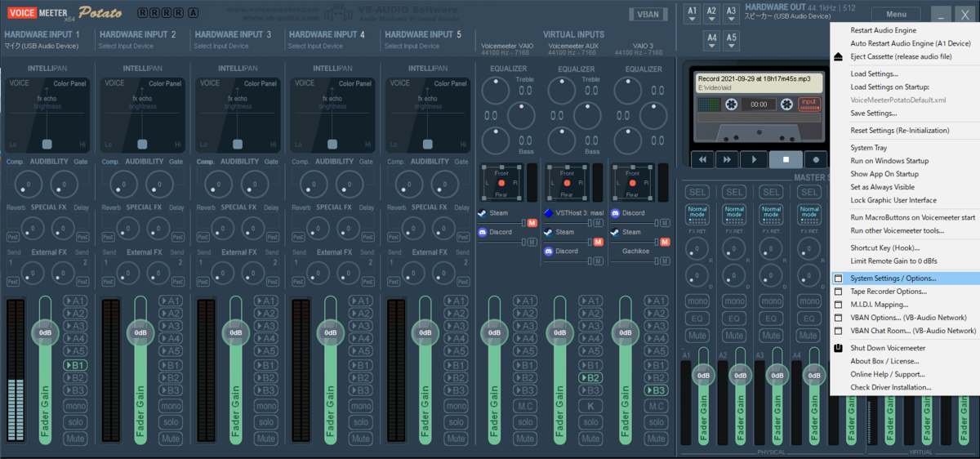Click the Delay knob on Hardware Input 1
The height and width of the screenshot is (459, 980).
point(64,226)
